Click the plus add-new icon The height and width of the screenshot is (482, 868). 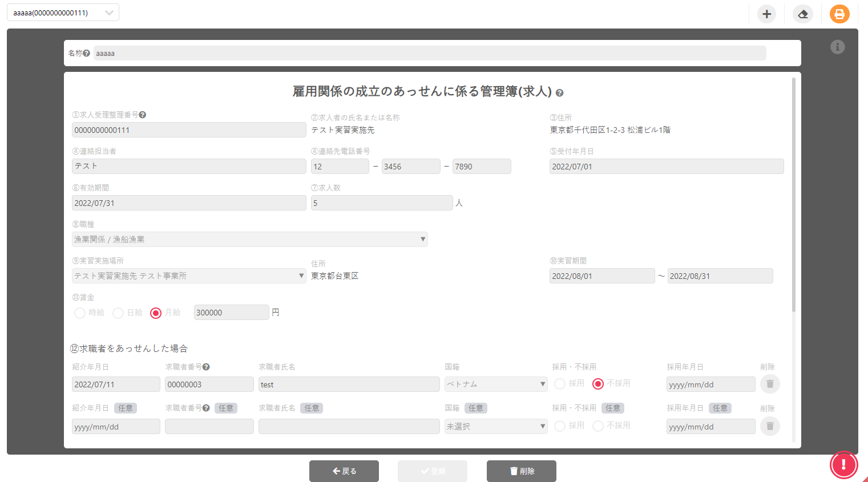click(x=766, y=14)
